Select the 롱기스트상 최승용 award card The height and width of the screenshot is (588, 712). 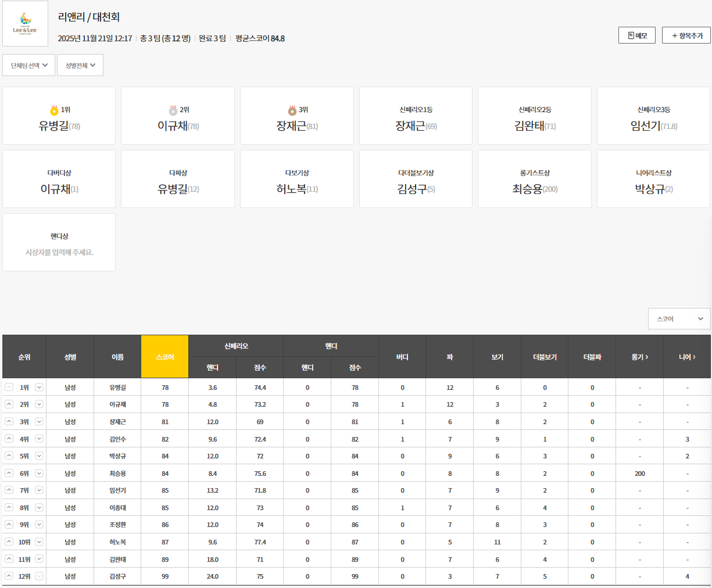coord(534,180)
